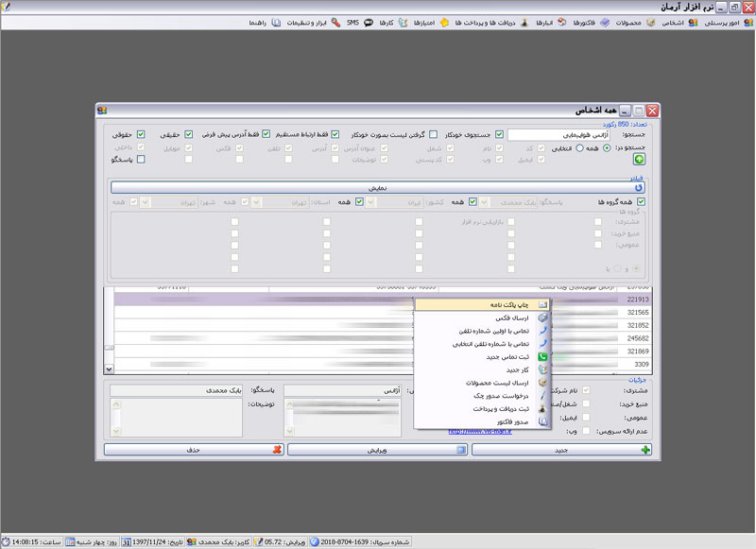Open the انبارها warehouses icon
Screen dimensions: 756x549
(561, 23)
